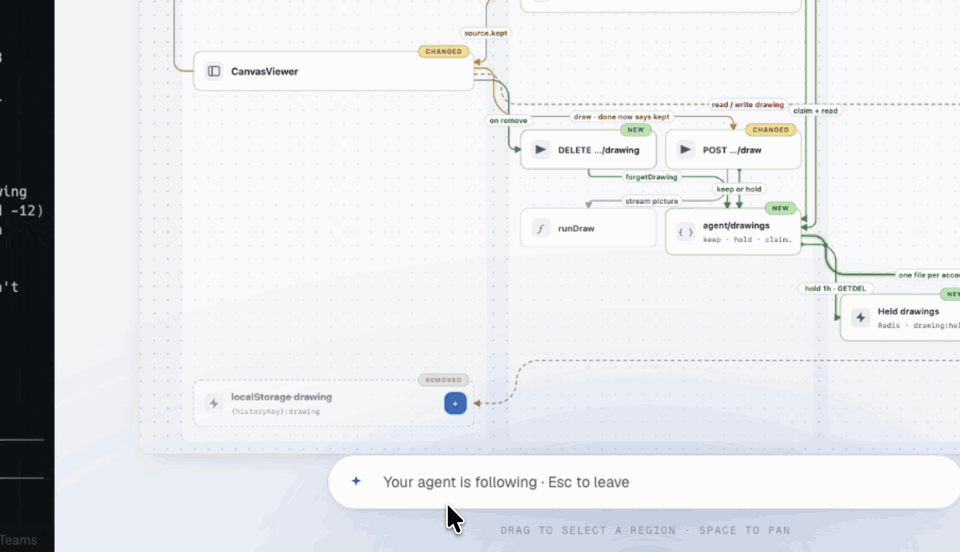Click the NEW badge on agent/drawings
Viewport: 960px width, 552px height.
coord(780,208)
